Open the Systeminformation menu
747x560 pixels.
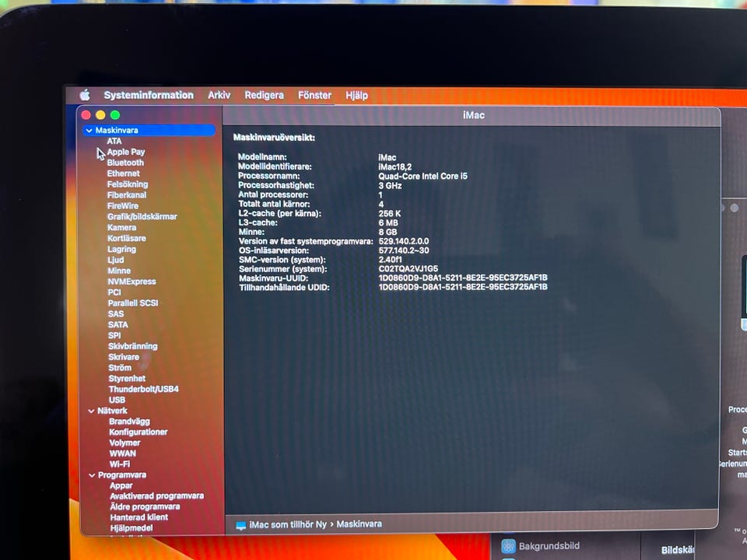[149, 95]
